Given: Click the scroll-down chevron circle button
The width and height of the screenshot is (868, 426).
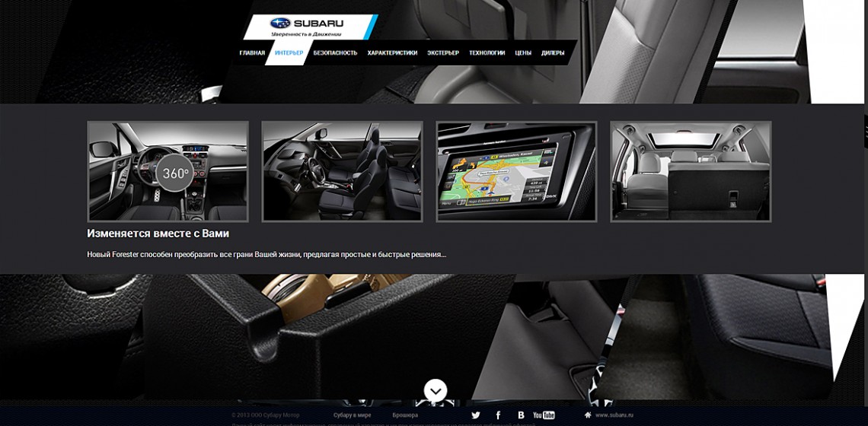Looking at the screenshot, I should 436,390.
